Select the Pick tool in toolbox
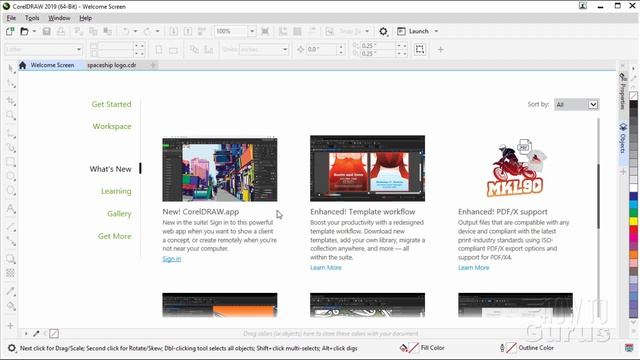The image size is (640, 360). pyautogui.click(x=11, y=68)
